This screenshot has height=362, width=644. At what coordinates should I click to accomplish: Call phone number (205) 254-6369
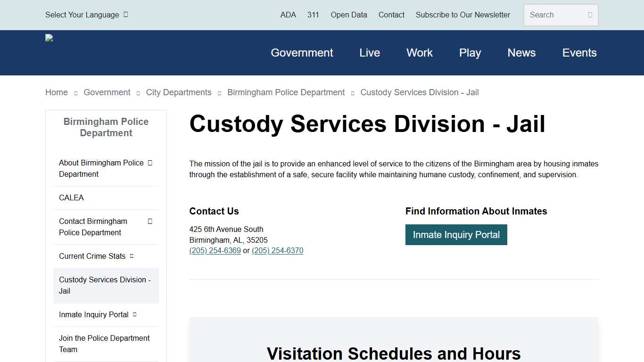(215, 250)
